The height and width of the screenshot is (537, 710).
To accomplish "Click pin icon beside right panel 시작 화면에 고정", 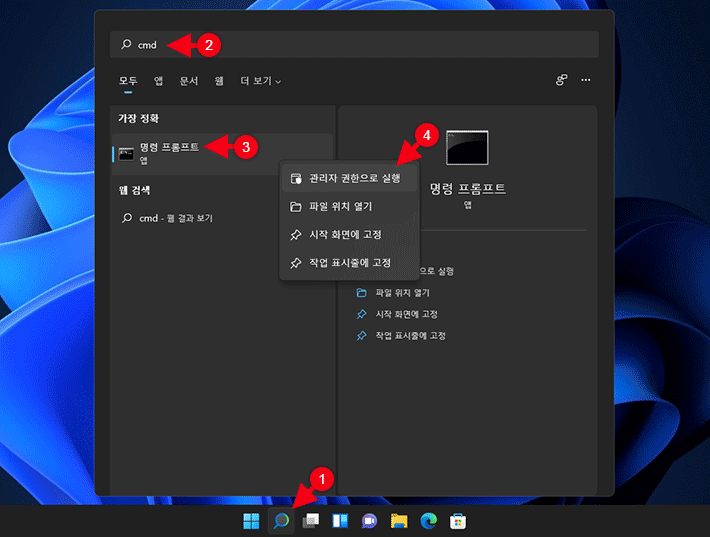I will click(361, 314).
